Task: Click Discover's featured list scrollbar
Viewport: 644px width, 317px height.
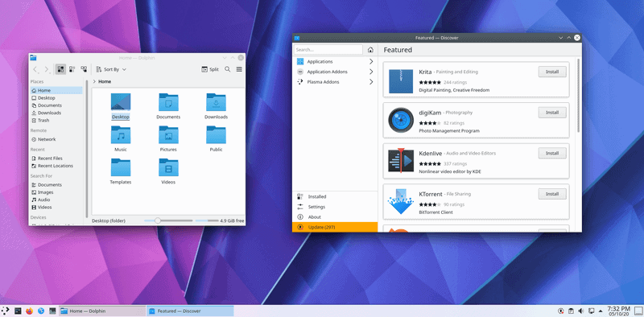Action: 578,95
